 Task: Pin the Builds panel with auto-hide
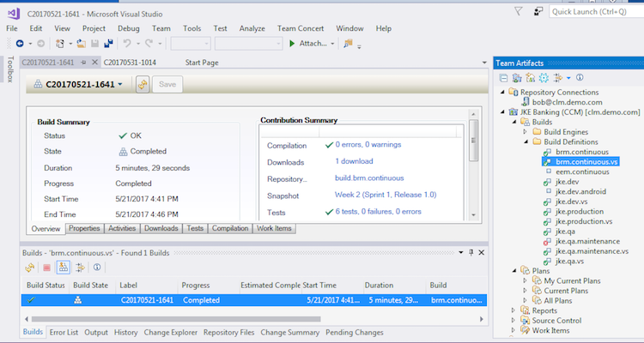click(x=471, y=253)
